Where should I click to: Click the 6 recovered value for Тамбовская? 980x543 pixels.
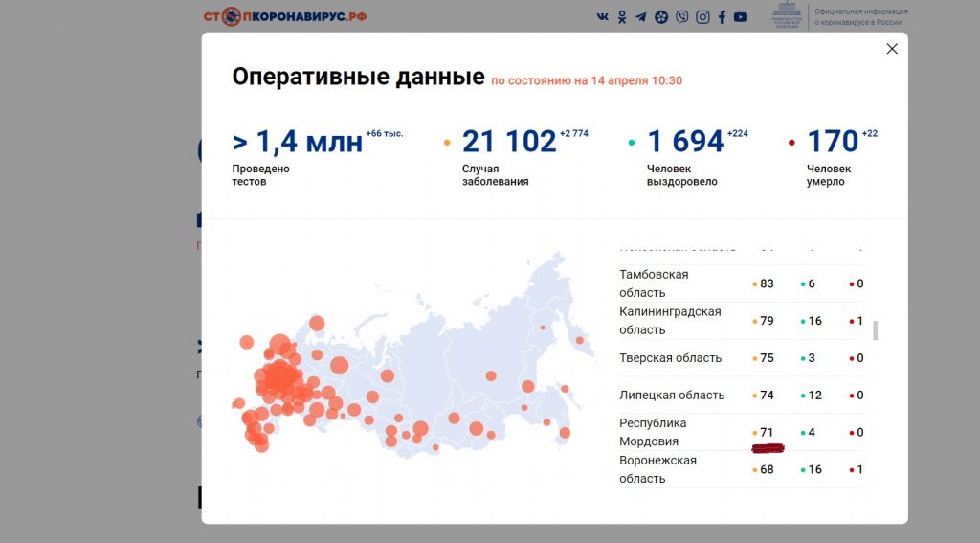pyautogui.click(x=812, y=283)
